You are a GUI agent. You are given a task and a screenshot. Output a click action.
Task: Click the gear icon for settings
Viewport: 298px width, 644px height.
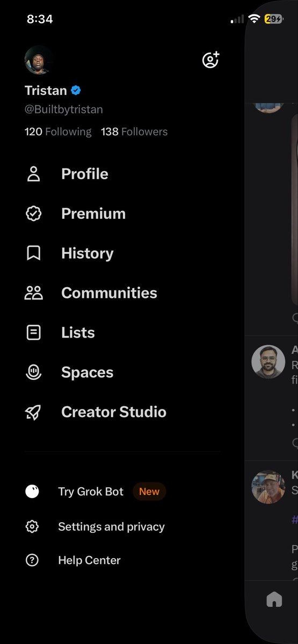pyautogui.click(x=32, y=527)
